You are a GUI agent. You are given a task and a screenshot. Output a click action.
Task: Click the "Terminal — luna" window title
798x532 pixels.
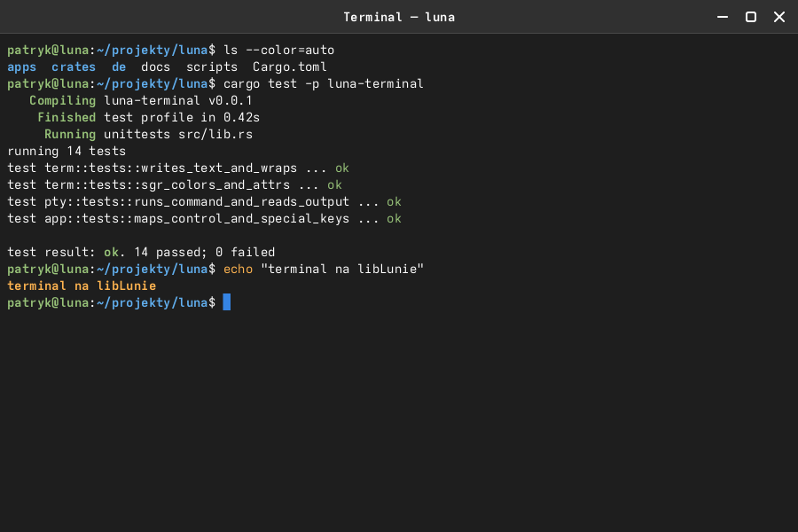tap(399, 18)
